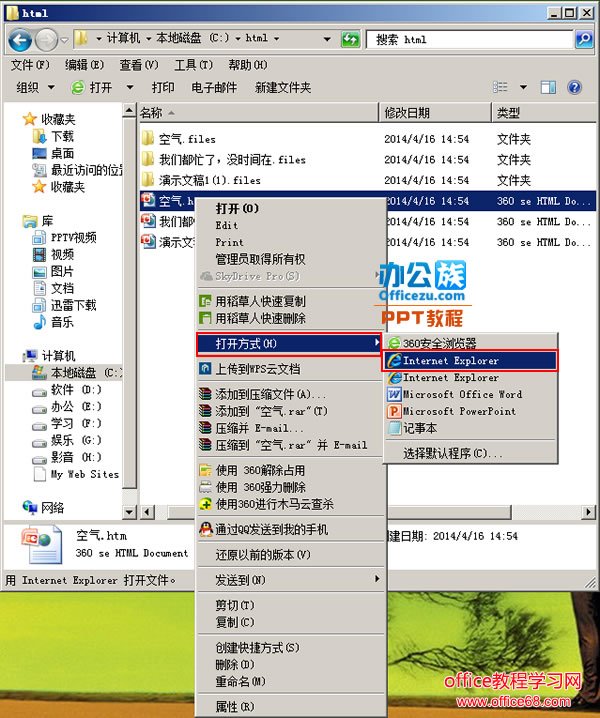The width and height of the screenshot is (600, 718).
Task: Expand the 发送到(N) submenu
Action: click(x=291, y=580)
